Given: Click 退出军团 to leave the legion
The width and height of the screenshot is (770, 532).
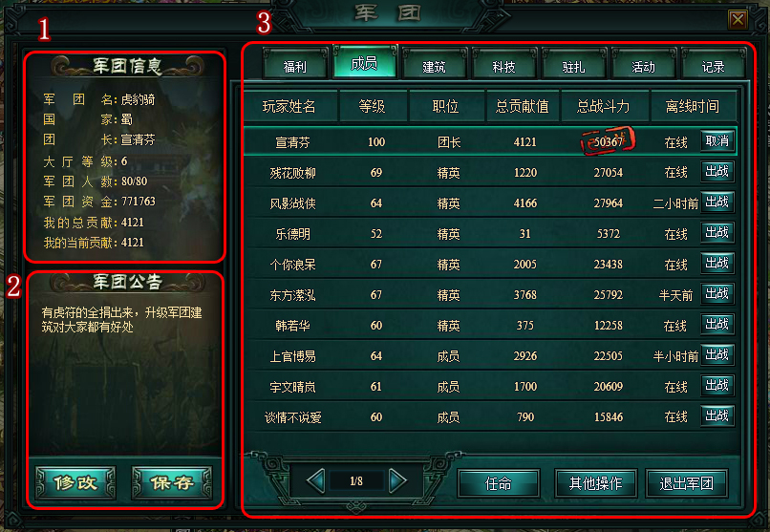Looking at the screenshot, I should point(687,483).
